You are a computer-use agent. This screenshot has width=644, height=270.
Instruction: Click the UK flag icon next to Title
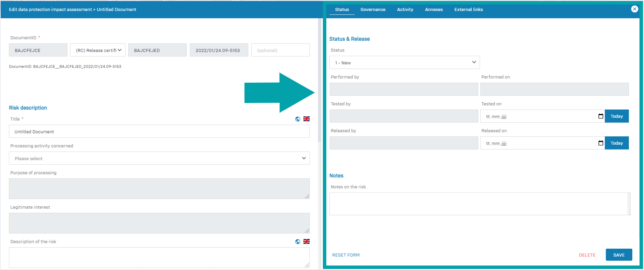(x=306, y=119)
